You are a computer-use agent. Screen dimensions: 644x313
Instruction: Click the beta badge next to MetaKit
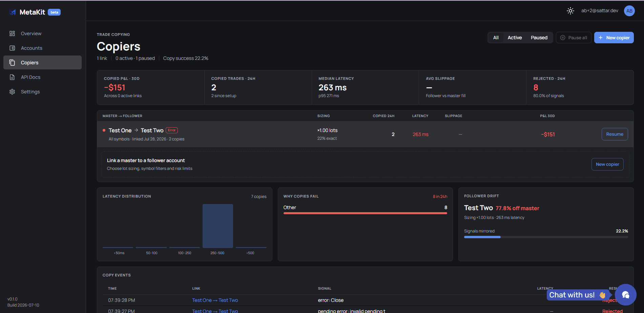click(x=54, y=12)
